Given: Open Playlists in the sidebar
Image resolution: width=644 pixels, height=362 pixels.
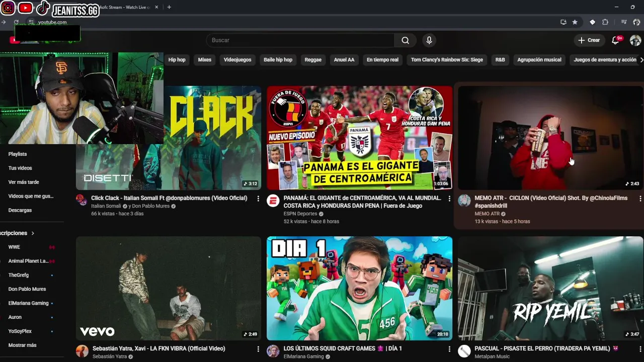Looking at the screenshot, I should (18, 154).
